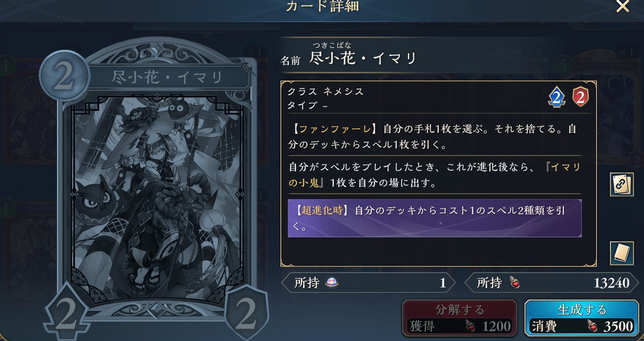This screenshot has width=644, height=341.
Task: Click the 所持 card count field showing 1
Action: coord(369,283)
